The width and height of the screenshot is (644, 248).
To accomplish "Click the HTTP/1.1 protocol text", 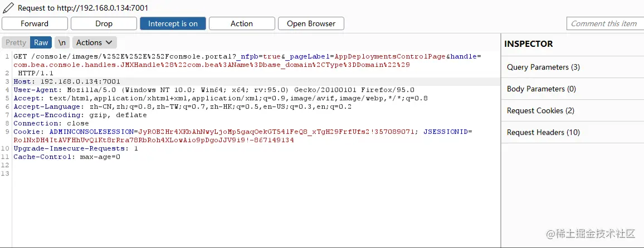I will tap(36, 73).
